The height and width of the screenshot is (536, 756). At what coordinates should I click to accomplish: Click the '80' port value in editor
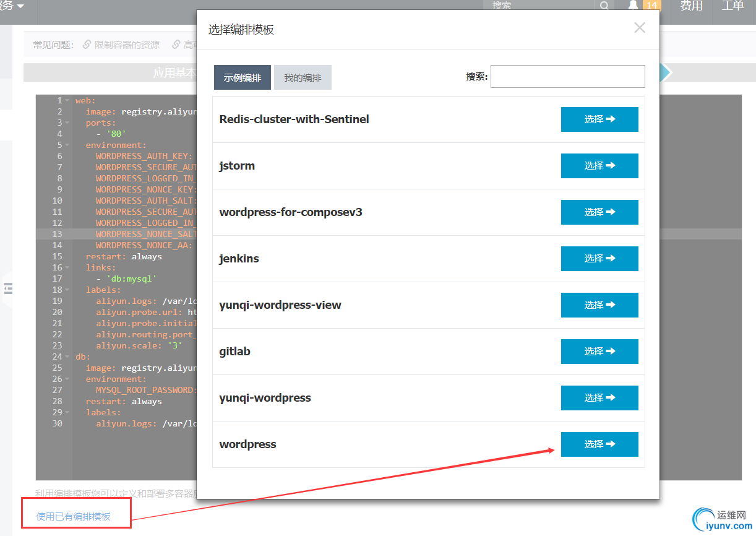click(116, 134)
